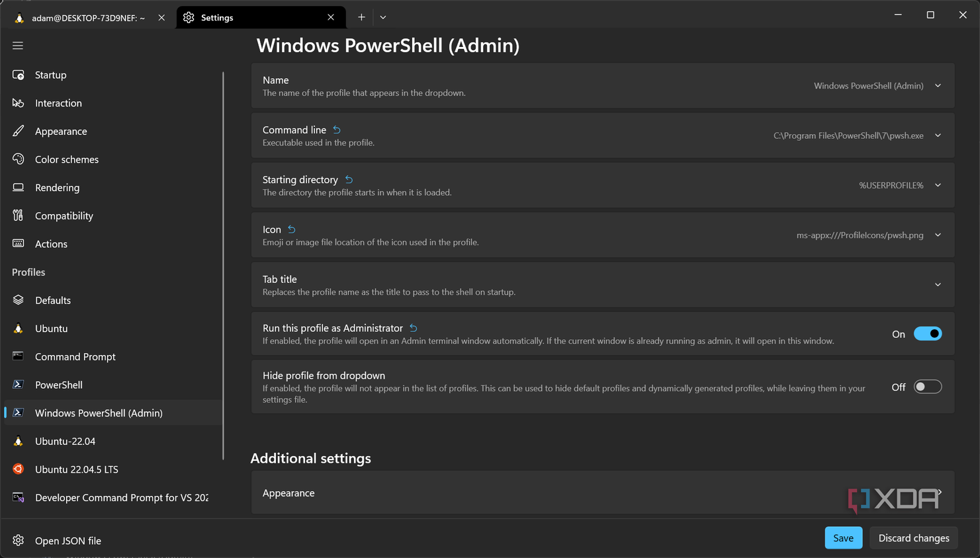Close the adam@DESKTOP-73D9NEF tab
Screen dimensions: 980x558
click(x=161, y=18)
